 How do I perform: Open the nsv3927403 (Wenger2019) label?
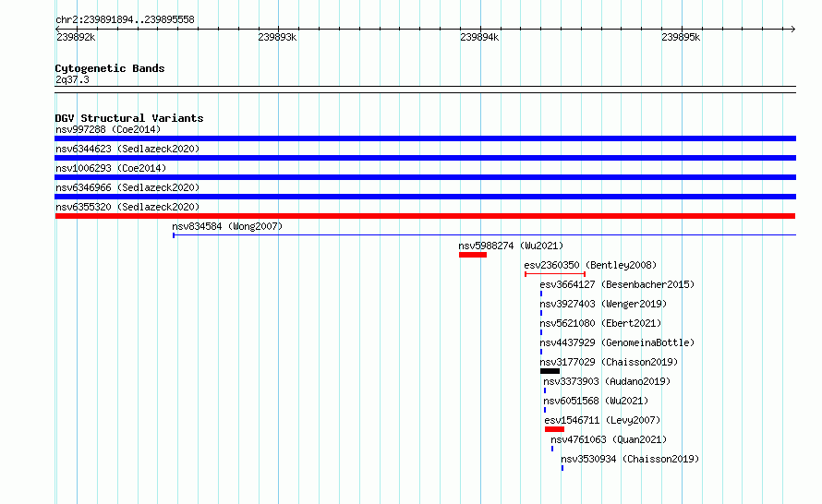point(603,304)
